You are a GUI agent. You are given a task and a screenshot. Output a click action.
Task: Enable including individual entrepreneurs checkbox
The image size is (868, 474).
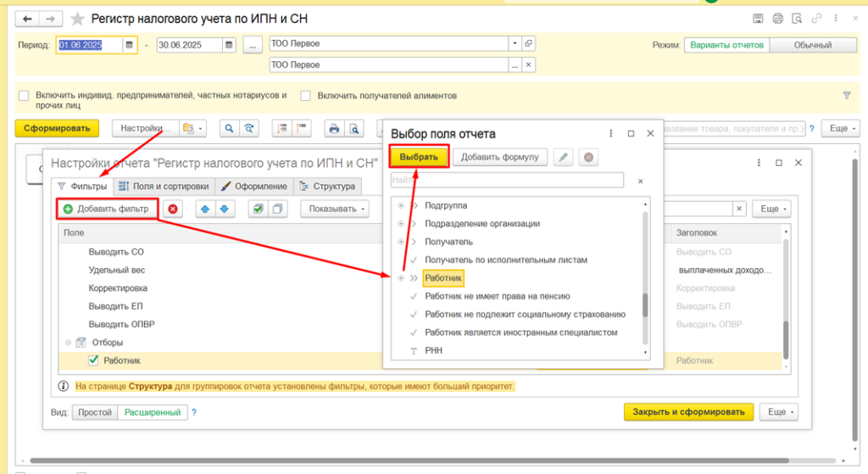click(23, 96)
